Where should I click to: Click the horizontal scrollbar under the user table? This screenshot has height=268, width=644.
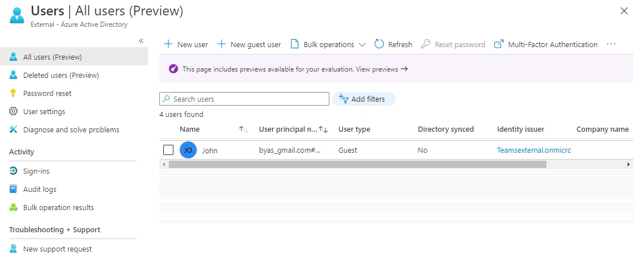(x=357, y=165)
